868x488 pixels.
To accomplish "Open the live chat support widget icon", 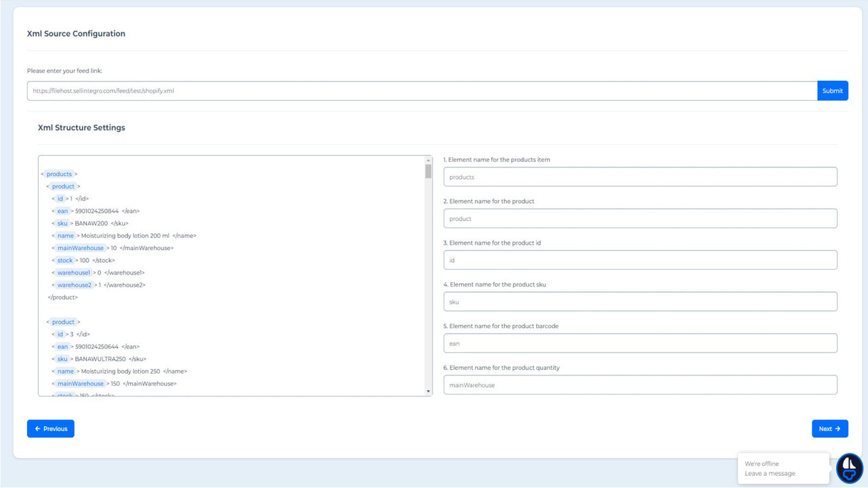I will coord(849,468).
